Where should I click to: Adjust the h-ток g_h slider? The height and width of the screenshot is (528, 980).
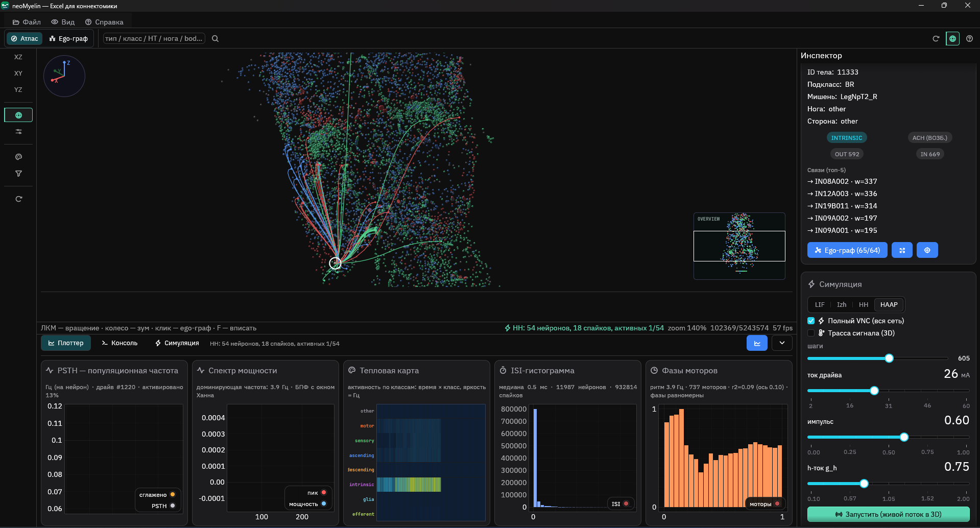[864, 484]
